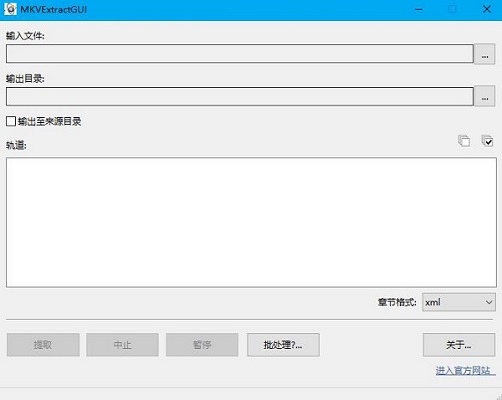Click the MKVExtractGUI app icon in title bar

click(x=11, y=9)
